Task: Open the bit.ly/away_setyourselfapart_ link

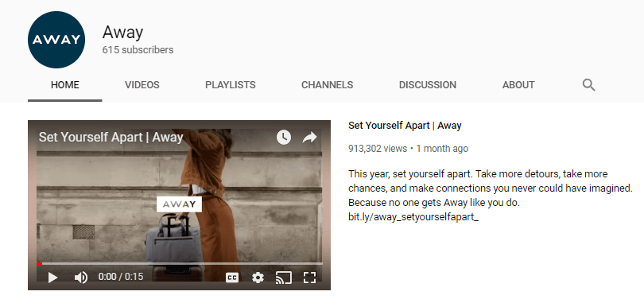Action: [x=413, y=217]
